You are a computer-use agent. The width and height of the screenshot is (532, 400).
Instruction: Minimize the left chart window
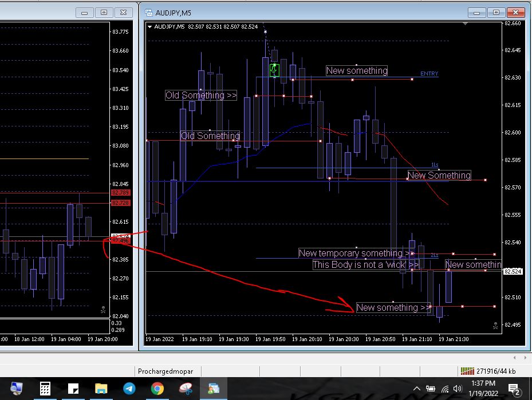pyautogui.click(x=85, y=13)
